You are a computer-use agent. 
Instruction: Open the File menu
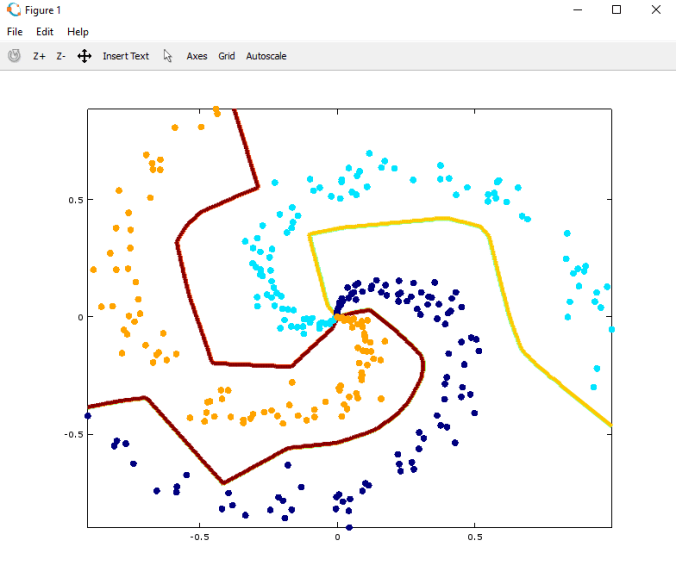(x=17, y=32)
